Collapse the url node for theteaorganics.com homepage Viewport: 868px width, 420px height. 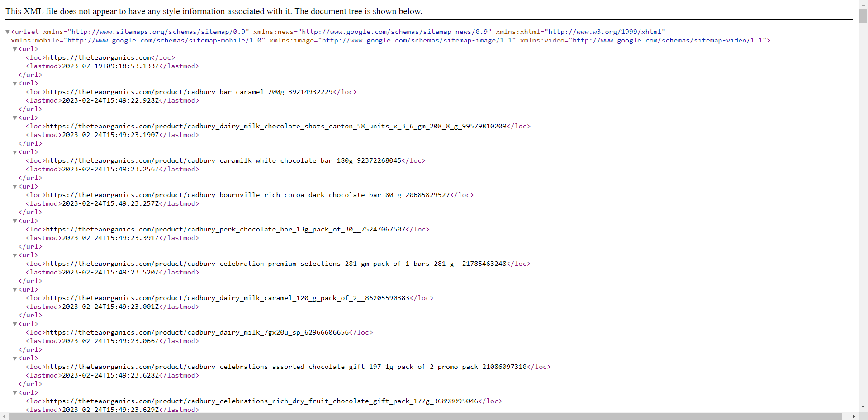(15, 49)
